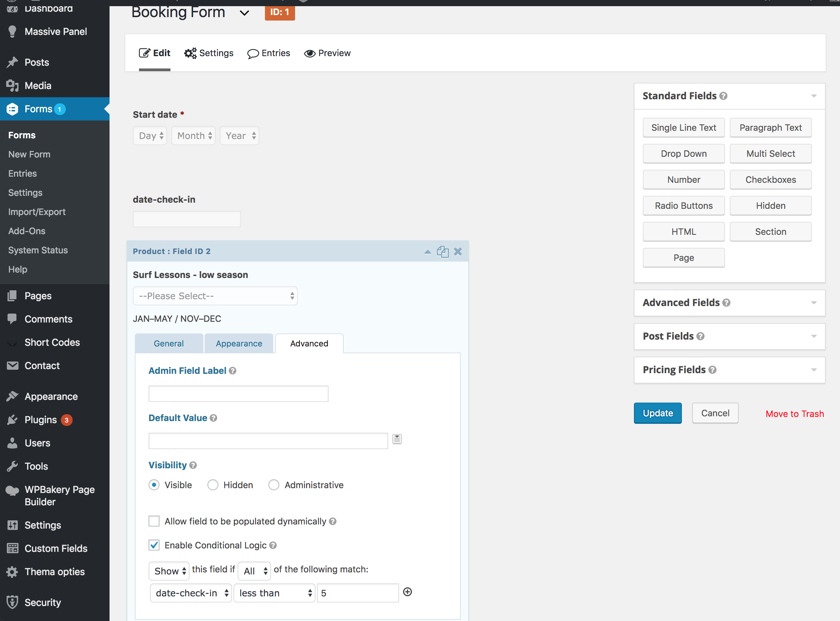Click the Update button
840x621 pixels.
click(657, 413)
